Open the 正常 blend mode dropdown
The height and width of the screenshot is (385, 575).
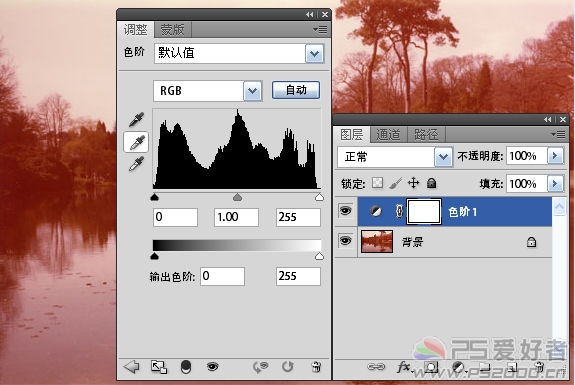[444, 157]
